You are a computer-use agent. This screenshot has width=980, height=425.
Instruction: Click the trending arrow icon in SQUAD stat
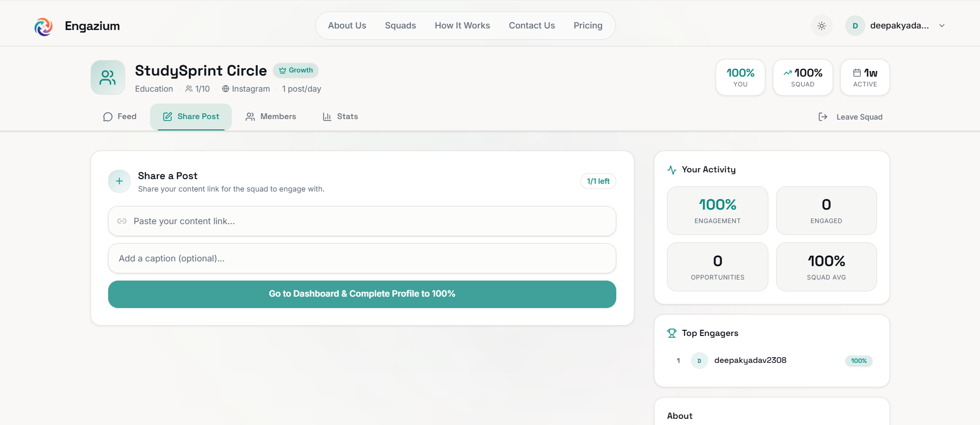pyautogui.click(x=788, y=73)
